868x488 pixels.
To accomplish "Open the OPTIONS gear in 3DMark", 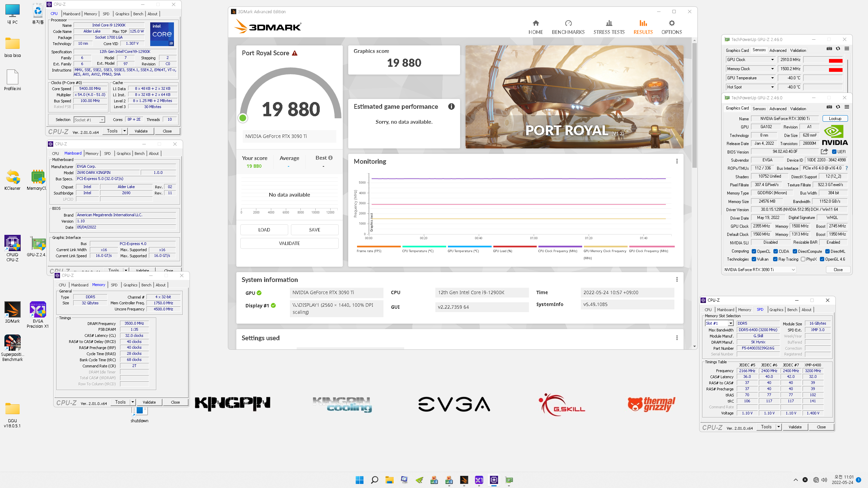I will tap(672, 27).
